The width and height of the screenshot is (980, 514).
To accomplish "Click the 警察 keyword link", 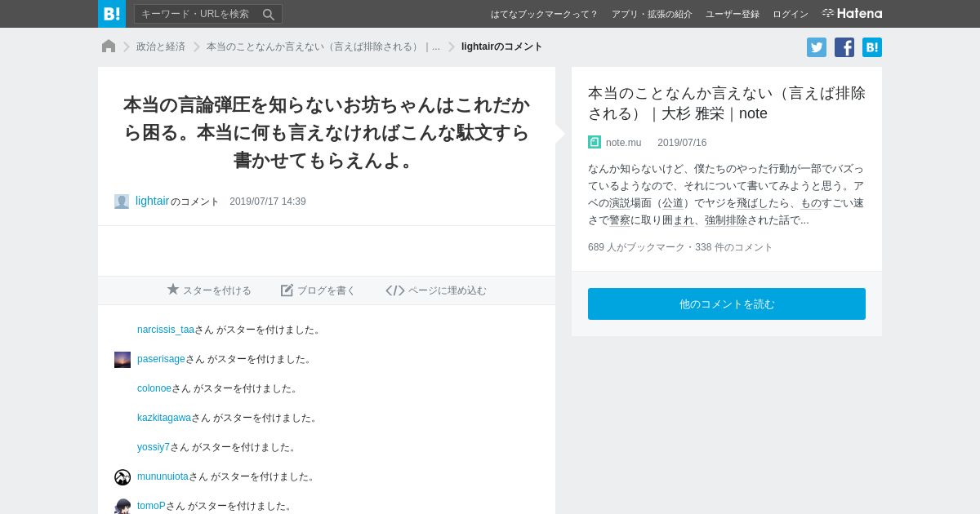I will click(620, 220).
